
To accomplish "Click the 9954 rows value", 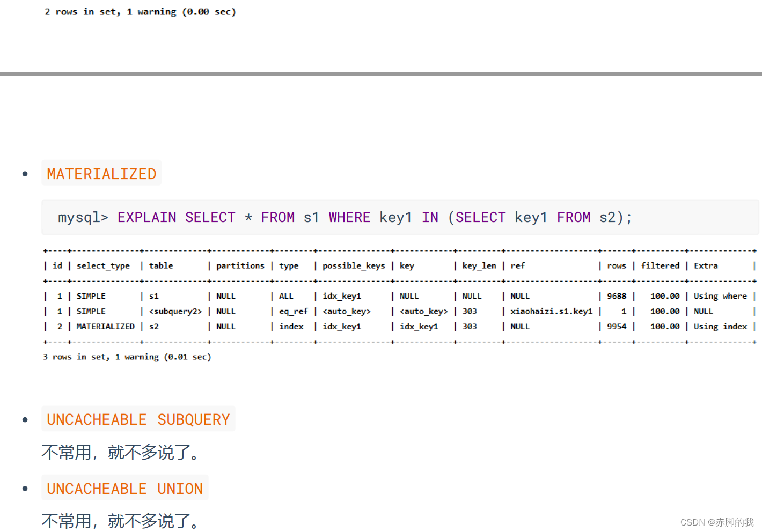I will tap(617, 326).
